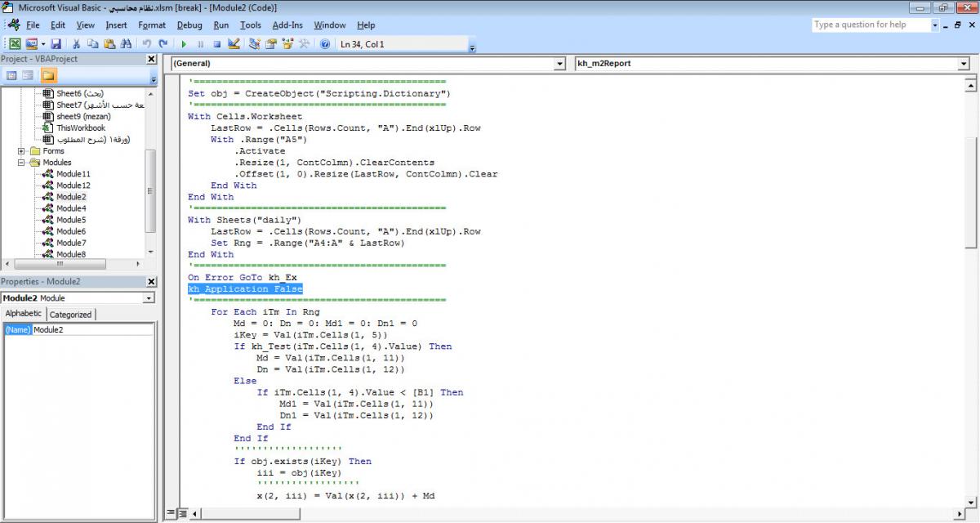This screenshot has width=980, height=523.
Task: Click the (Name) property value Module2
Action: (92, 329)
